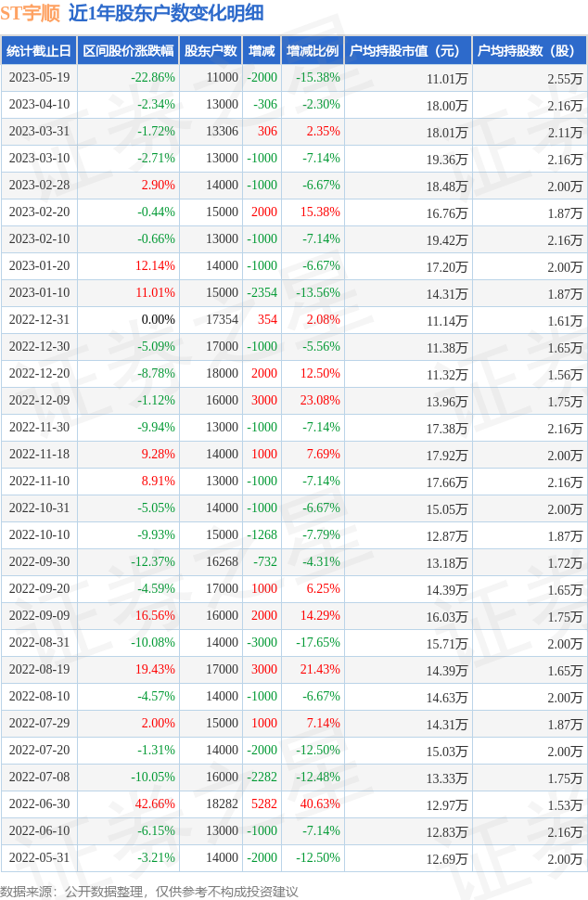Select the 18282 shareholder count cell
588x900 pixels.
[x=222, y=804]
